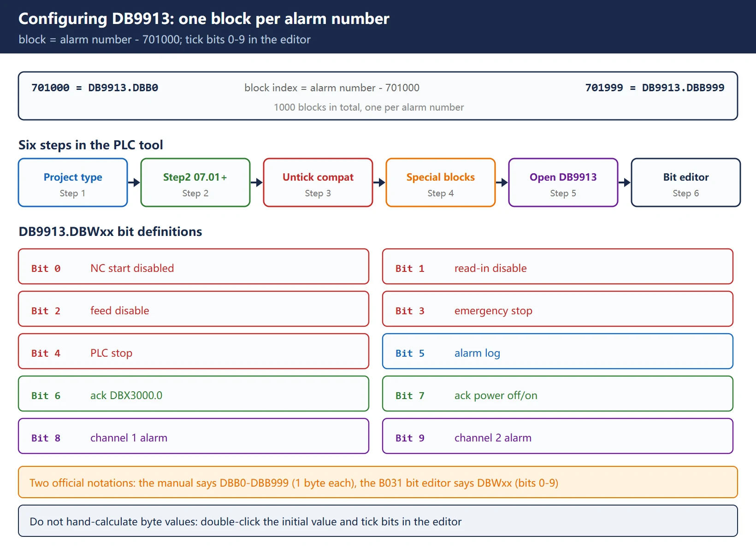The width and height of the screenshot is (756, 553).
Task: Select the Project type Step 1 box
Action: [73, 182]
